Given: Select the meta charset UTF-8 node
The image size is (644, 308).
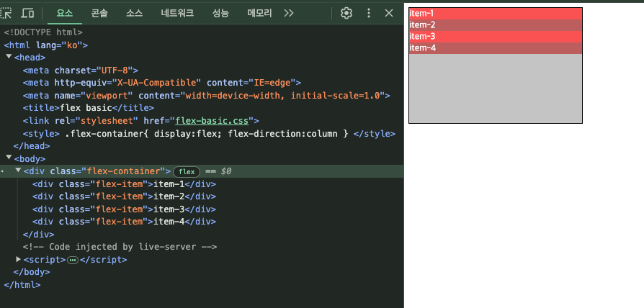Looking at the screenshot, I should point(81,70).
